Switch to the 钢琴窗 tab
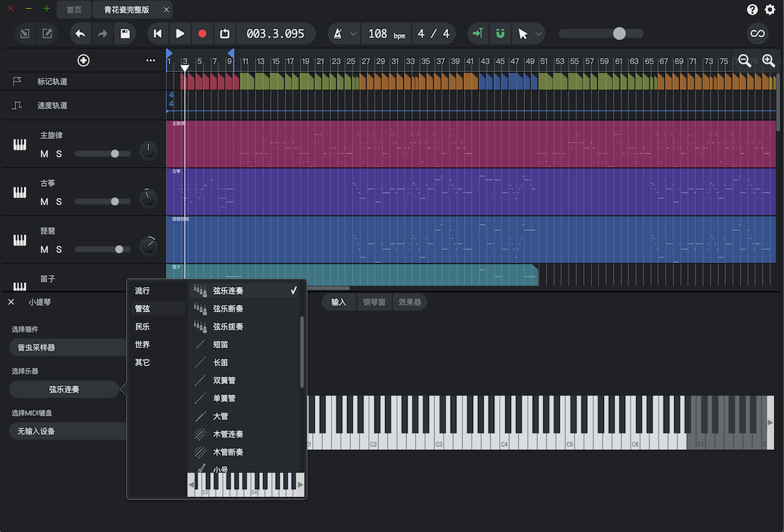Viewport: 784px width, 532px height. point(374,302)
